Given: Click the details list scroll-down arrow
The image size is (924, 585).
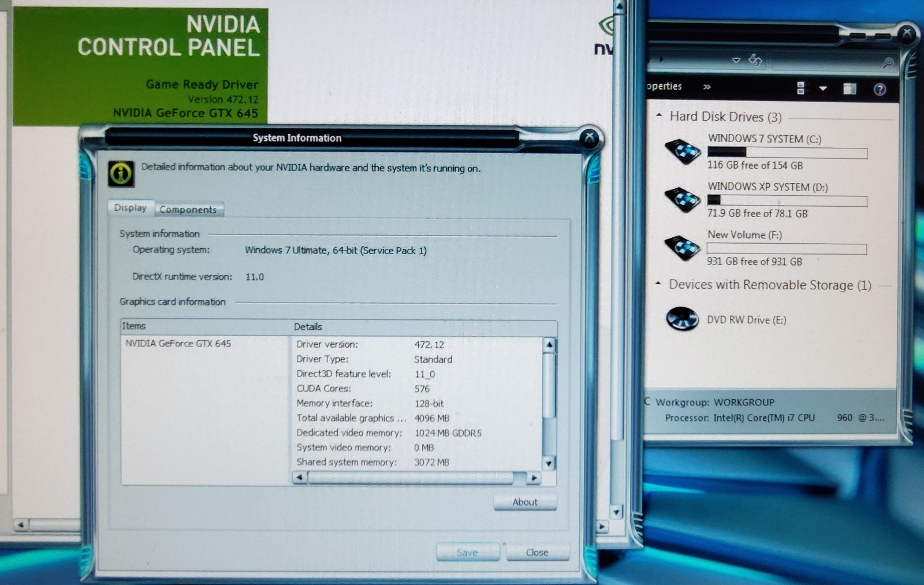Looking at the screenshot, I should click(549, 463).
